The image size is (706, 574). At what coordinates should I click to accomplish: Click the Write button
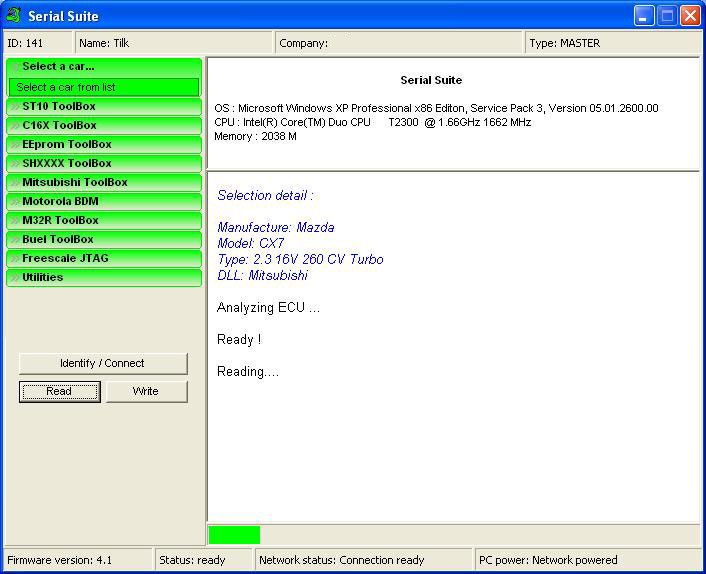146,391
